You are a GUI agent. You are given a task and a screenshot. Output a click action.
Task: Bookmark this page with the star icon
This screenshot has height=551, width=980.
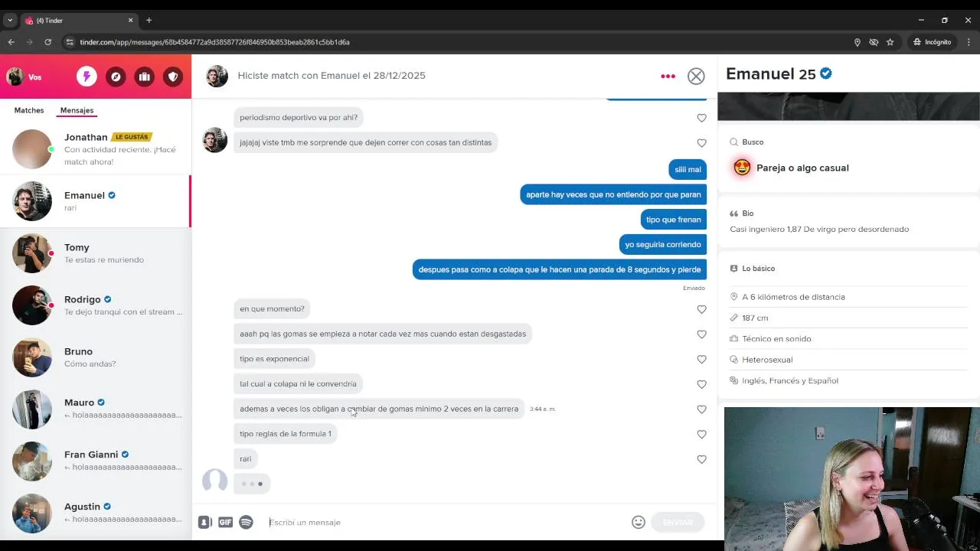pyautogui.click(x=890, y=42)
